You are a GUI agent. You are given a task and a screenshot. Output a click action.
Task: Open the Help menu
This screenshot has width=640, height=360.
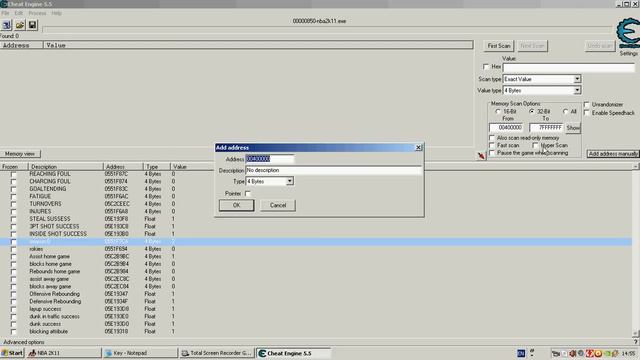pos(56,13)
